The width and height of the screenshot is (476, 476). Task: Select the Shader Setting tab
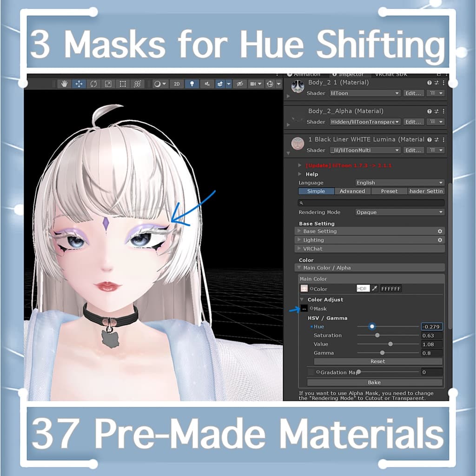point(426,191)
